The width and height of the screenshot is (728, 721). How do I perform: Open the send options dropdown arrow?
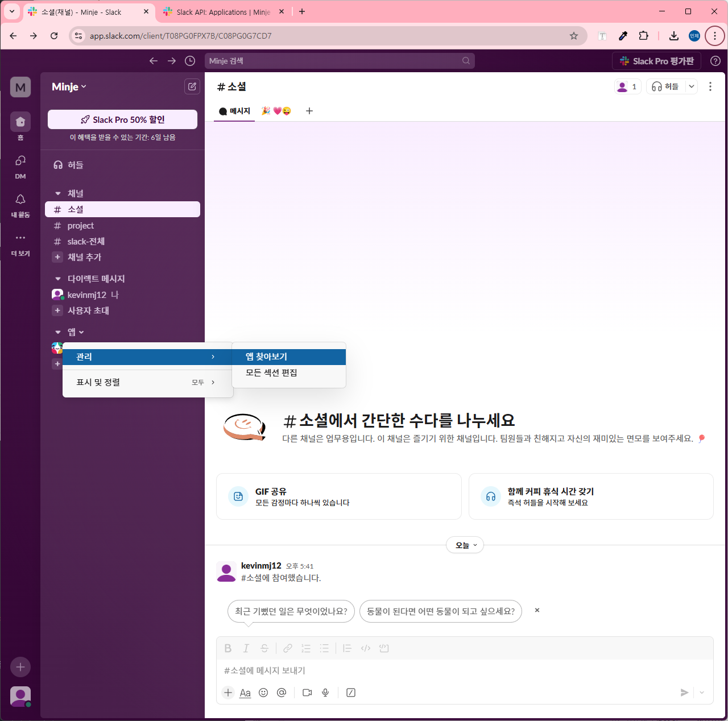[x=702, y=693]
